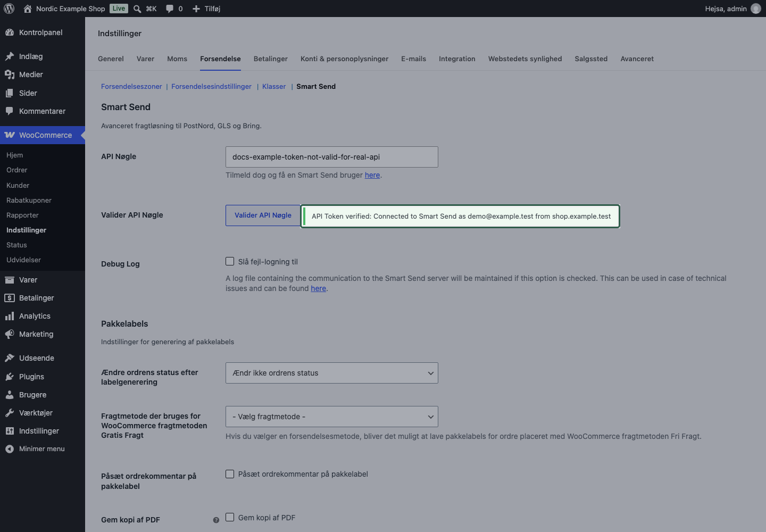Screen dimensions: 766x532
Task: Click the Sider pages icon
Action: point(10,93)
